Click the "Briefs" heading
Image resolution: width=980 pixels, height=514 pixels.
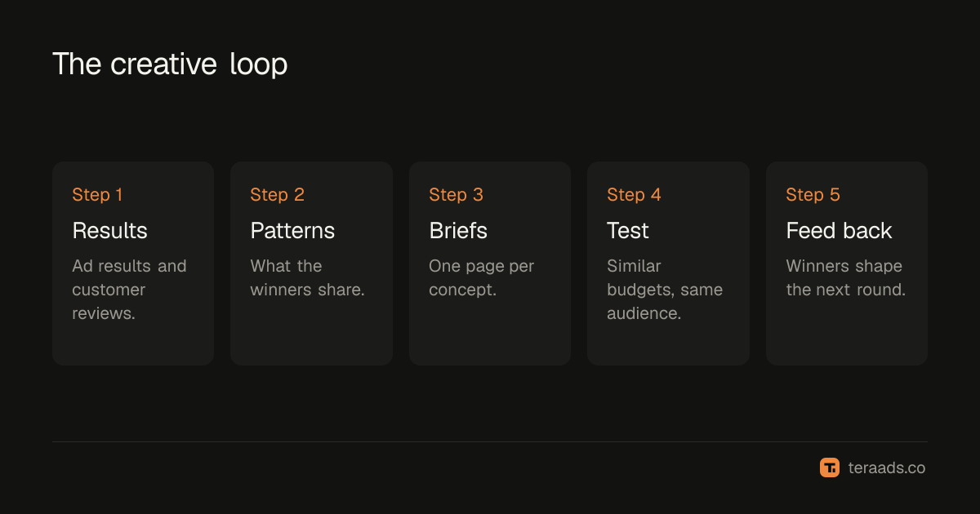tap(458, 231)
